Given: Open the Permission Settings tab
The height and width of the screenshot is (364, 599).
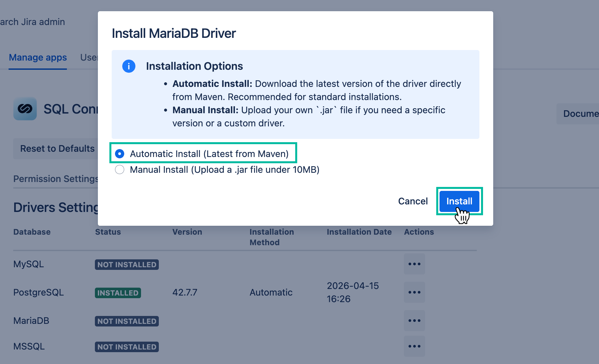Looking at the screenshot, I should pos(56,179).
